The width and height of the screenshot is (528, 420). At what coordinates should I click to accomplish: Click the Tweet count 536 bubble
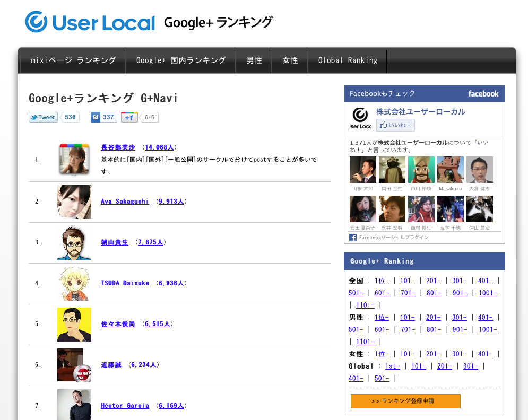pos(70,117)
